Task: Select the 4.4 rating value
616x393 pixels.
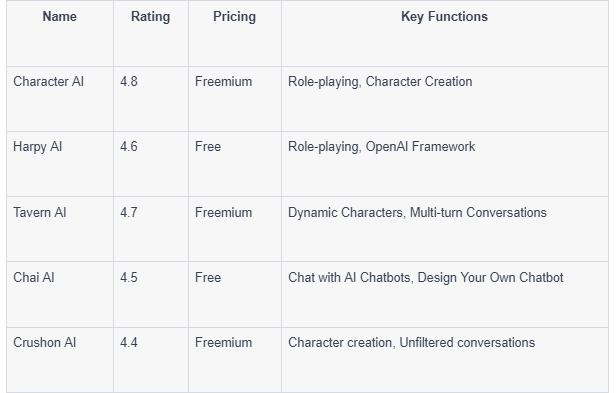Action: pyautogui.click(x=129, y=342)
